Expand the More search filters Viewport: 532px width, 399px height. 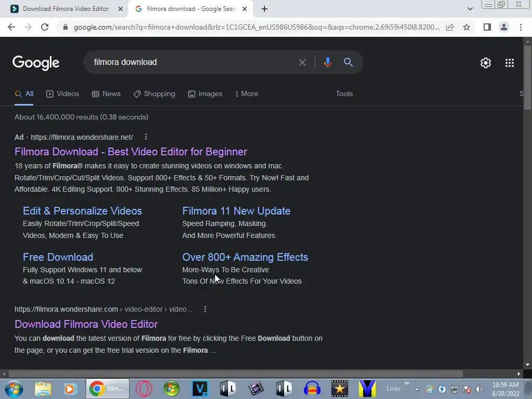coord(247,94)
